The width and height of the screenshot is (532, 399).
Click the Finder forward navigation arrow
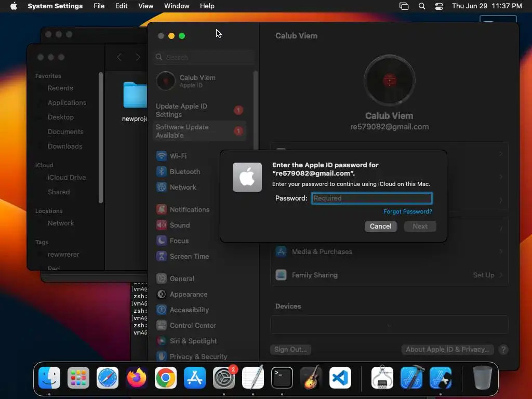click(x=138, y=57)
